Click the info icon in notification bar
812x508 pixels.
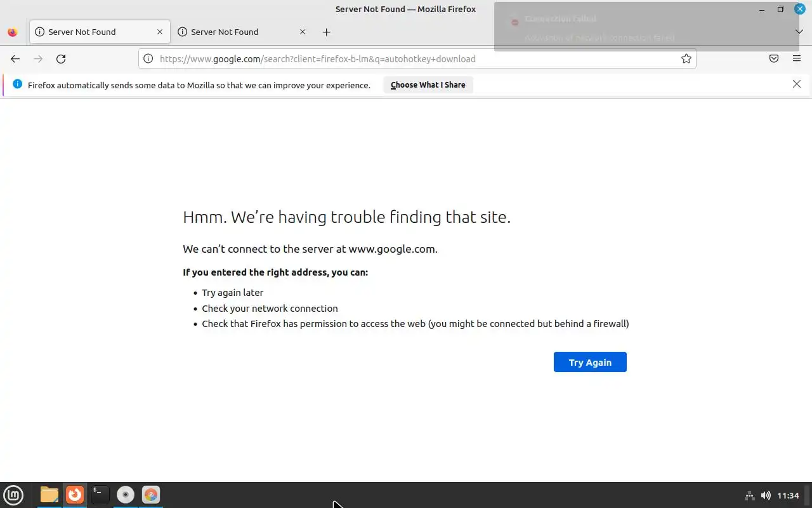click(x=17, y=84)
